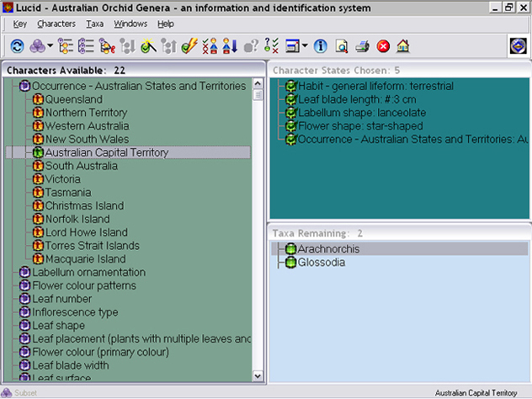Click the people icon with check and crosses
The image size is (532, 399).
point(210,46)
